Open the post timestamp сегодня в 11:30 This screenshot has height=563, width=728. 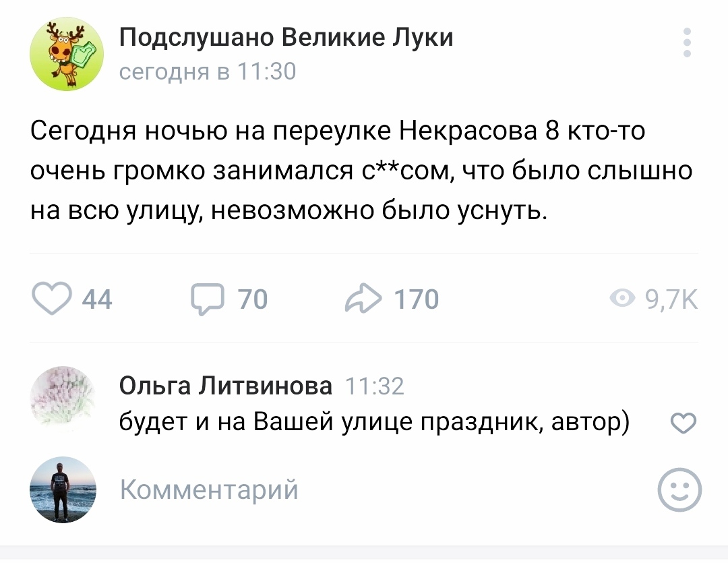(x=208, y=71)
